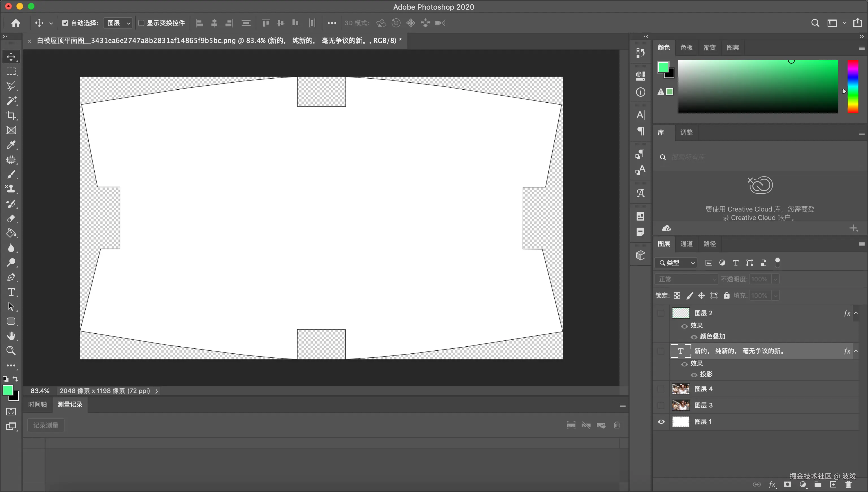The image size is (868, 492).
Task: Create a new layer with the plus icon
Action: pyautogui.click(x=833, y=485)
